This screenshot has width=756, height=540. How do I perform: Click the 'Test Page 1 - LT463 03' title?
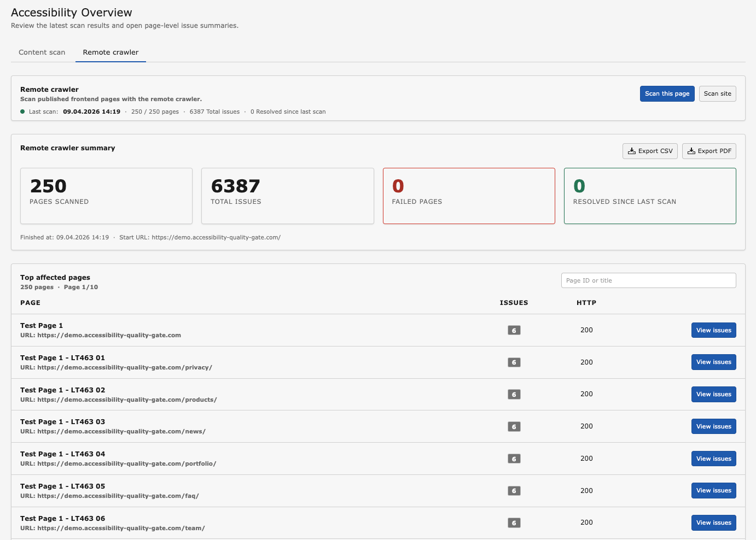point(62,422)
